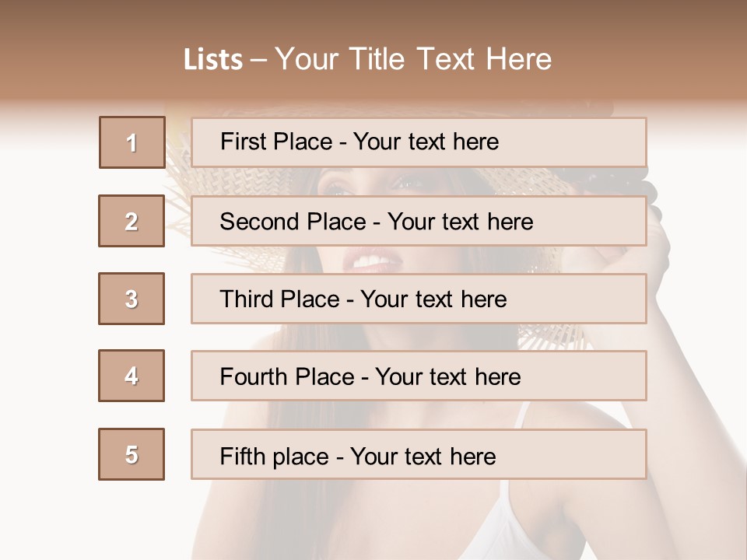Select the Second Place text bar
The width and height of the screenshot is (747, 560).
pyautogui.click(x=419, y=221)
